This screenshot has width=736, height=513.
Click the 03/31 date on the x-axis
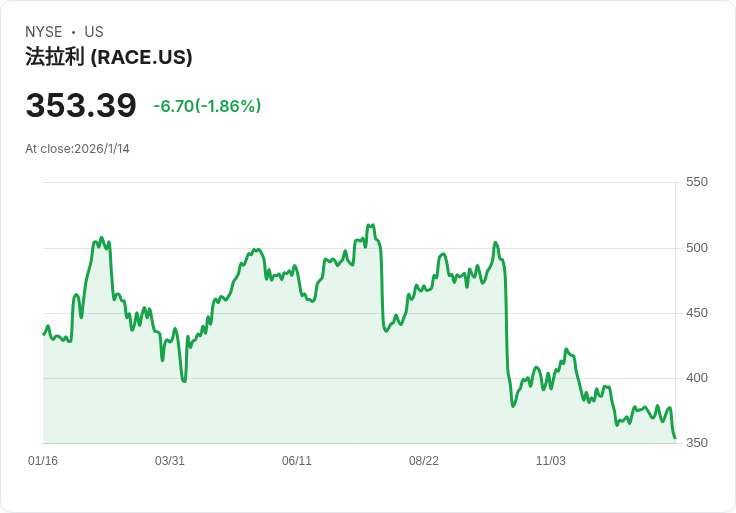[170, 461]
